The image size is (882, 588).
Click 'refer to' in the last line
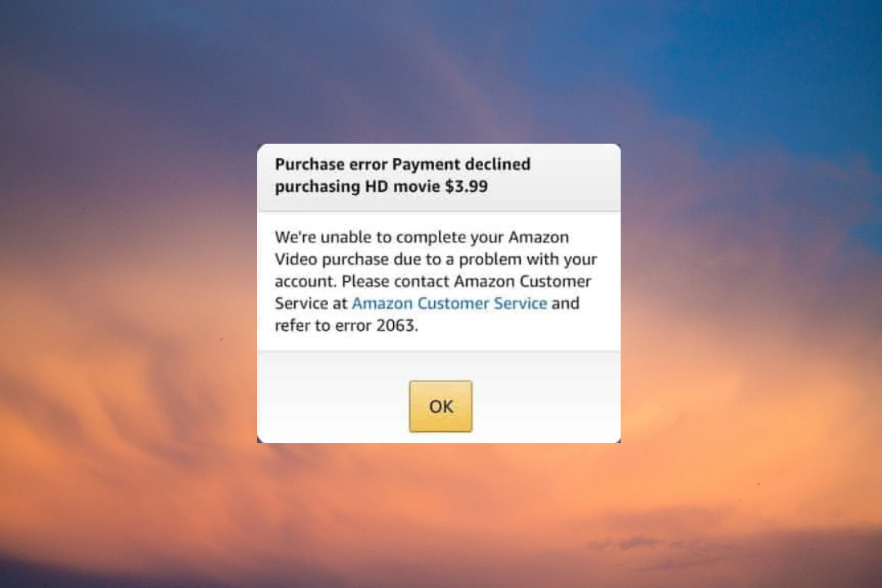(x=303, y=325)
